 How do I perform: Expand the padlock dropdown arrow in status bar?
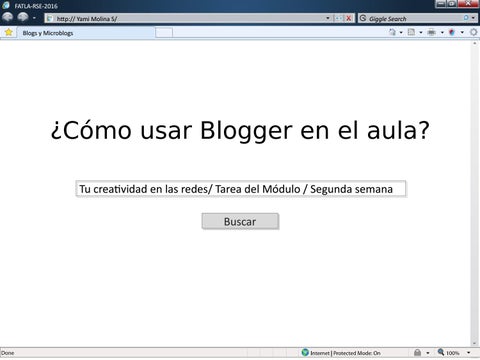click(428, 353)
